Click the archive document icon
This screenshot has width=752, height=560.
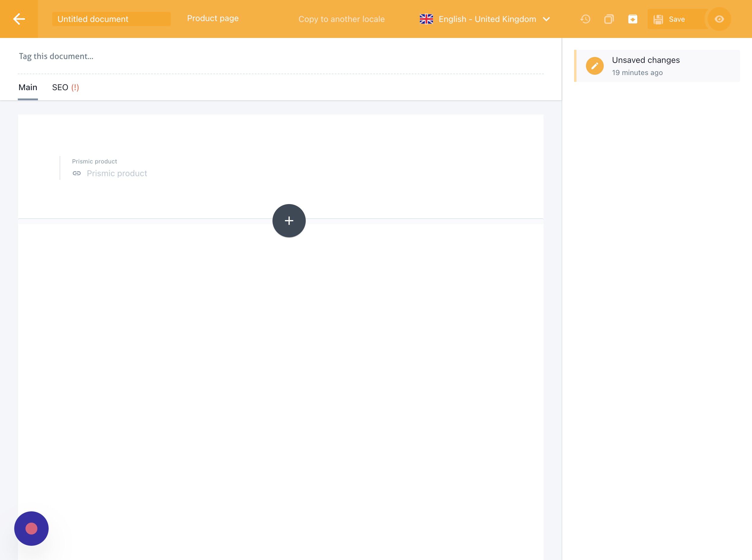632,19
